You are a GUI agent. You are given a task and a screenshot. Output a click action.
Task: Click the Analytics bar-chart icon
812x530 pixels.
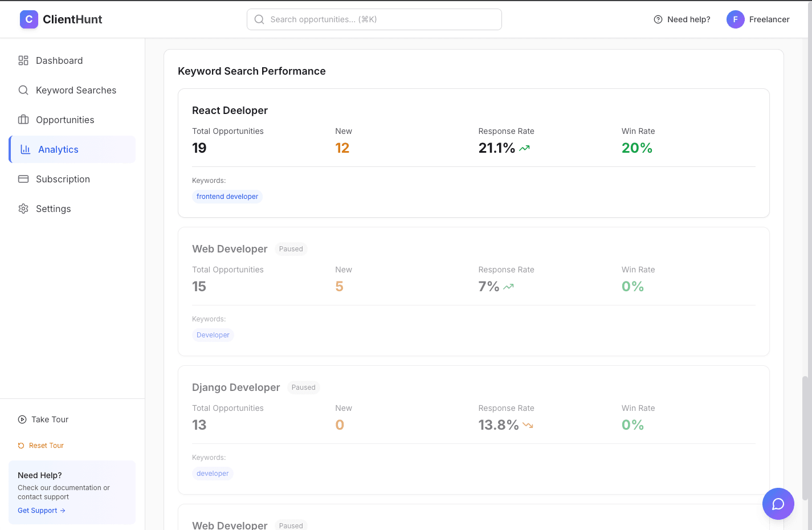[x=23, y=149]
